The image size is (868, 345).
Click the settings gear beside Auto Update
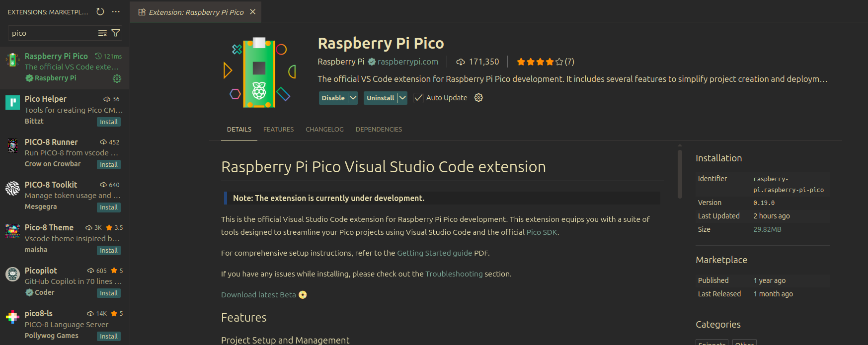coord(478,98)
